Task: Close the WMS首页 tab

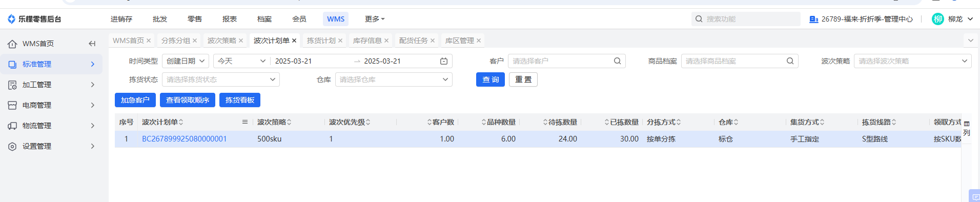Action: click(149, 41)
